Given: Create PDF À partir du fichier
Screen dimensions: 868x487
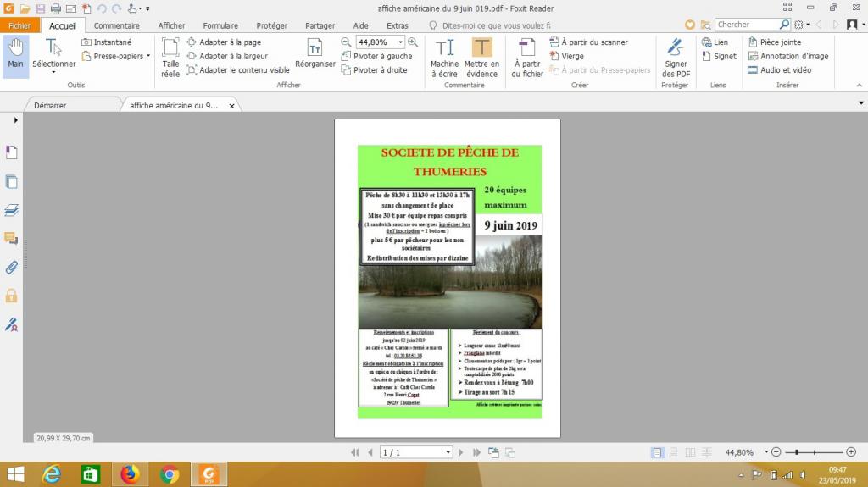Looking at the screenshot, I should pyautogui.click(x=527, y=57).
